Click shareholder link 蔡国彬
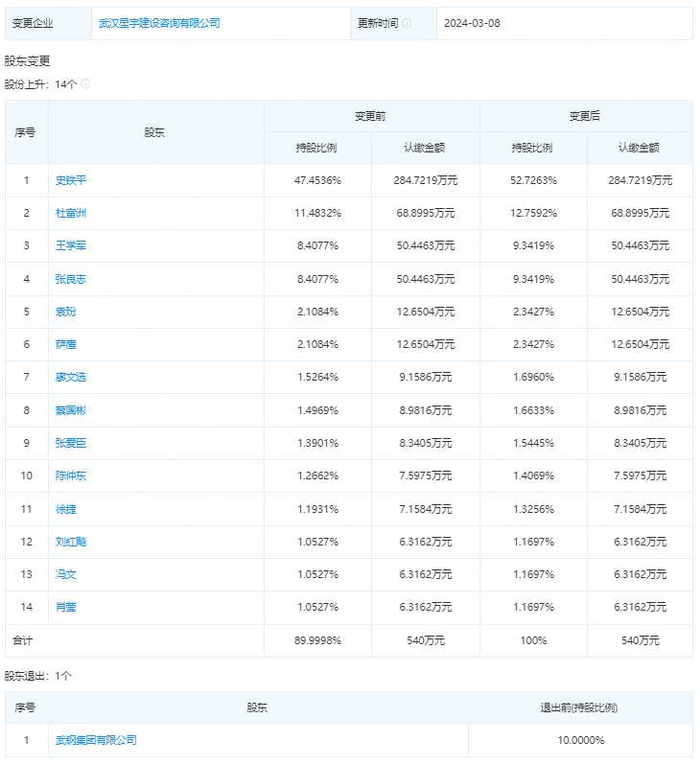 point(71,410)
